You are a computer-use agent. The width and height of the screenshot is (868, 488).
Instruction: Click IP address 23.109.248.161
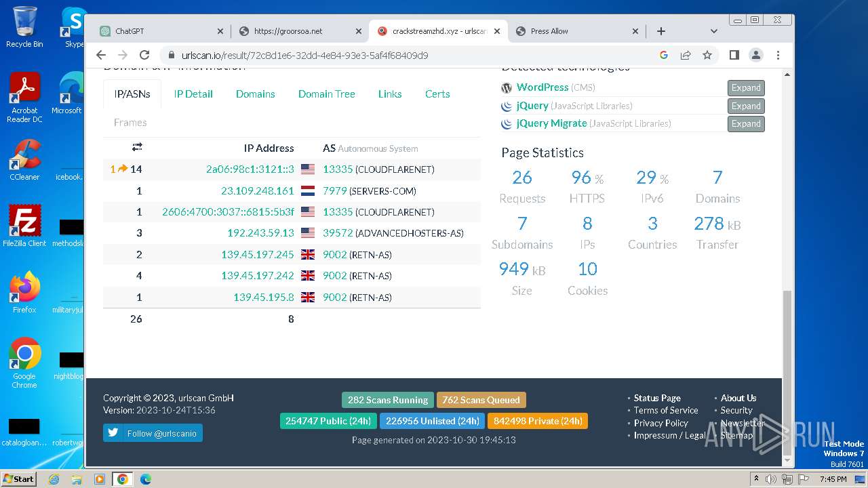[x=258, y=191]
